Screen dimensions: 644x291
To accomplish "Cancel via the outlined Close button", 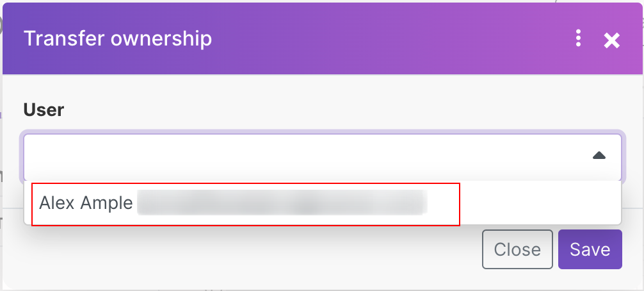I will point(517,249).
